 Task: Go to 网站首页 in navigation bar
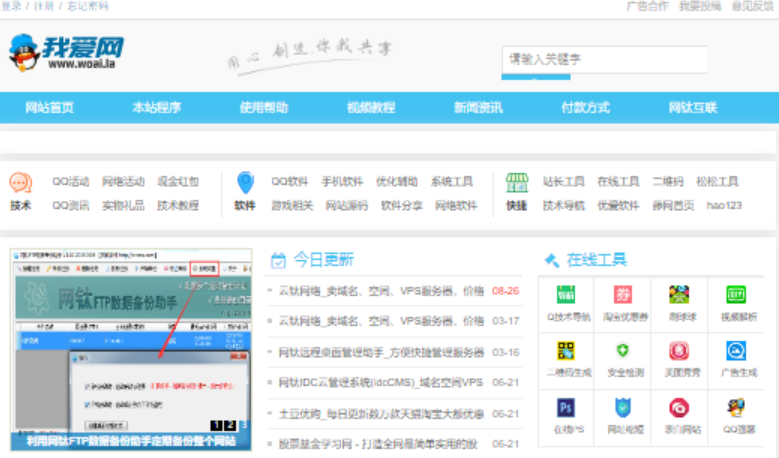49,108
